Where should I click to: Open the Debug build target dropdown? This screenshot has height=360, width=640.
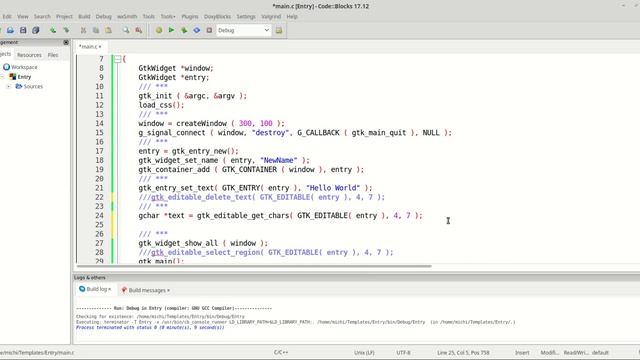point(243,30)
